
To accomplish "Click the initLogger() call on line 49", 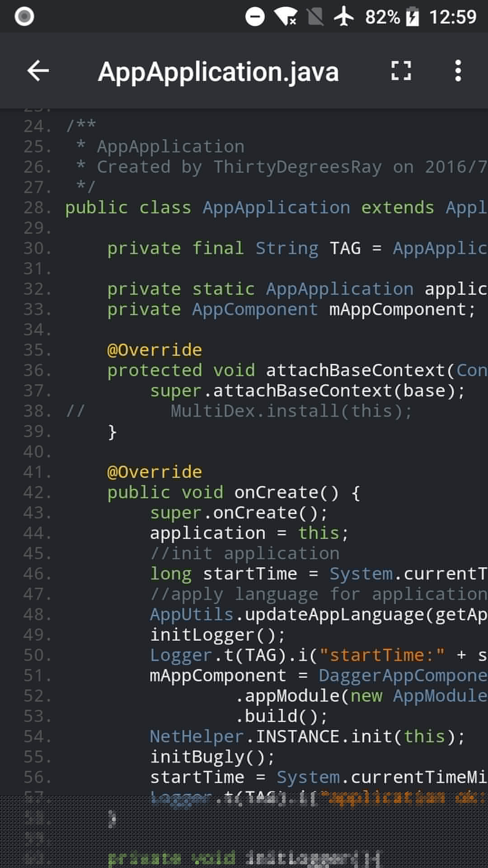I will click(217, 635).
